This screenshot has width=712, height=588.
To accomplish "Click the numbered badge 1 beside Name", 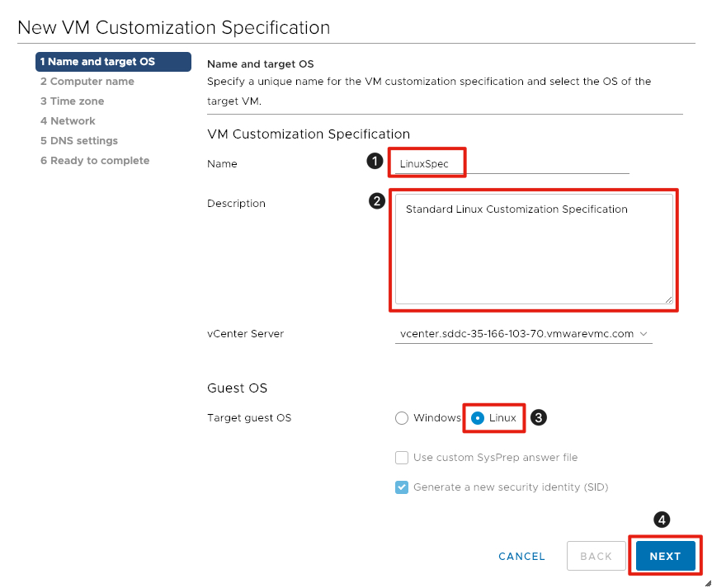I will [375, 162].
